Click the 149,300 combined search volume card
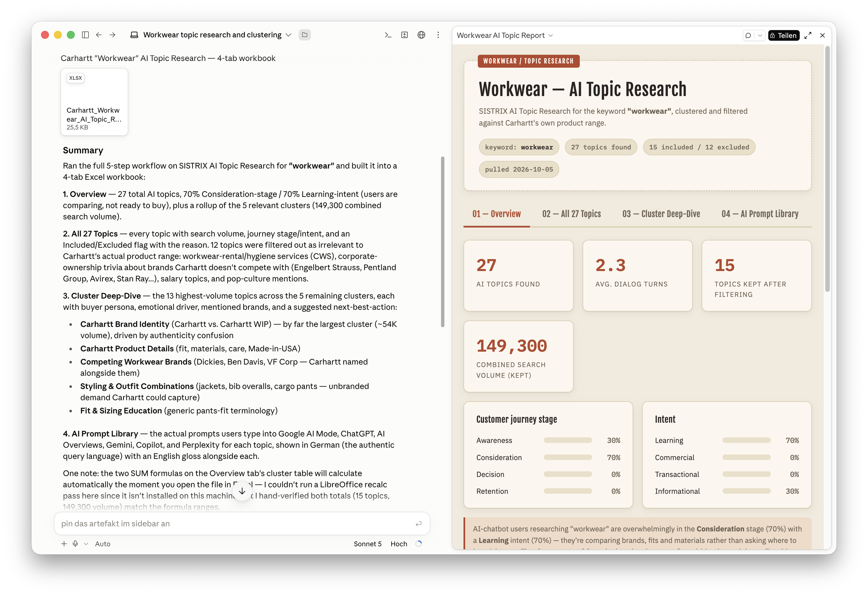 point(518,356)
